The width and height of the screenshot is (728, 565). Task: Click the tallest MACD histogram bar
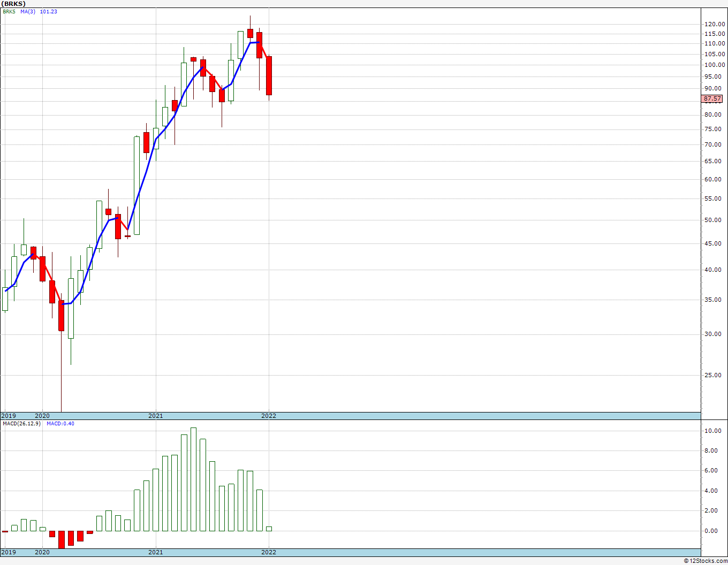(193, 479)
